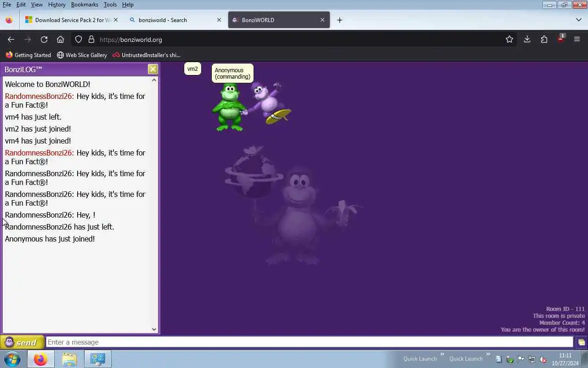Click the yellow chat log icon beside message box
Image resolution: width=588 pixels, height=368 pixels.
pos(581,342)
